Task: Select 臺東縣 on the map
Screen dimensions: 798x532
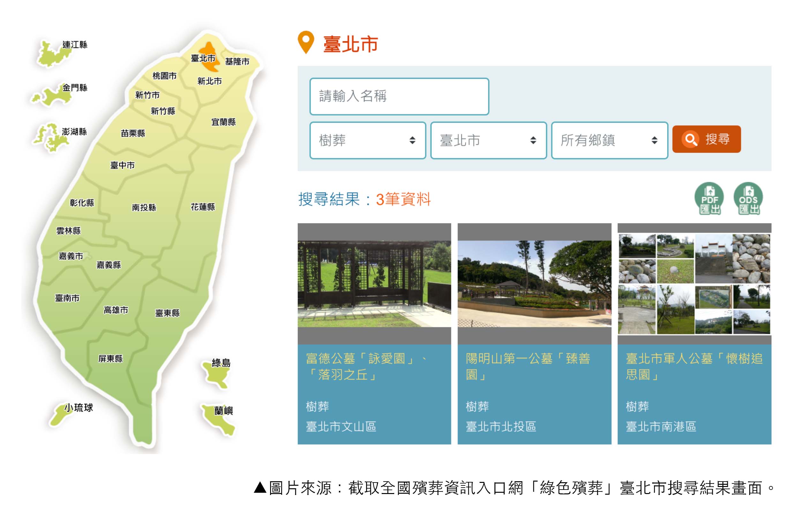Action: 167,313
